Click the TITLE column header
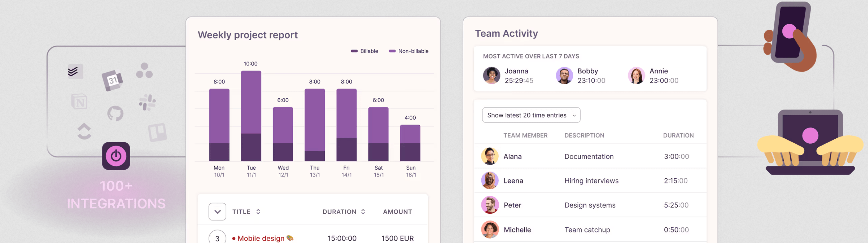868x243 pixels. 241,212
